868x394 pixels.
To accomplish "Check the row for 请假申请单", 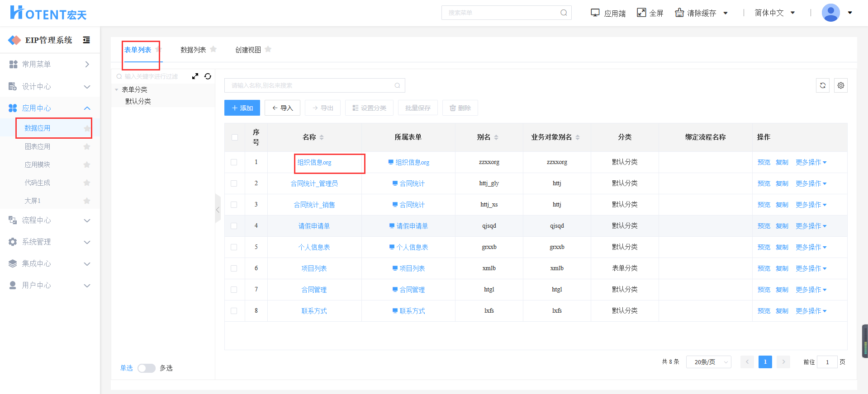I will pos(234,226).
